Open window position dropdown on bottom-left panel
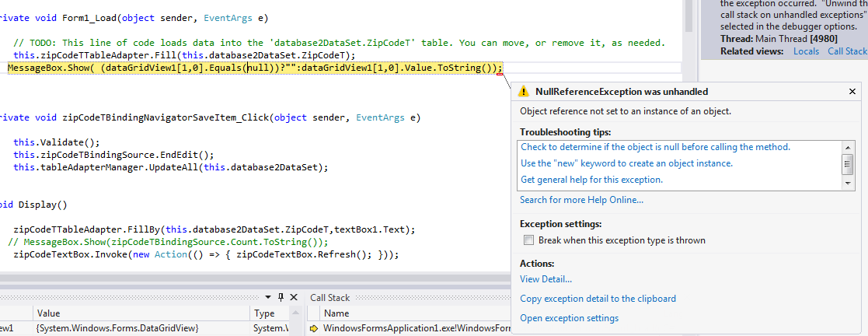The width and height of the screenshot is (868, 336). click(x=268, y=297)
